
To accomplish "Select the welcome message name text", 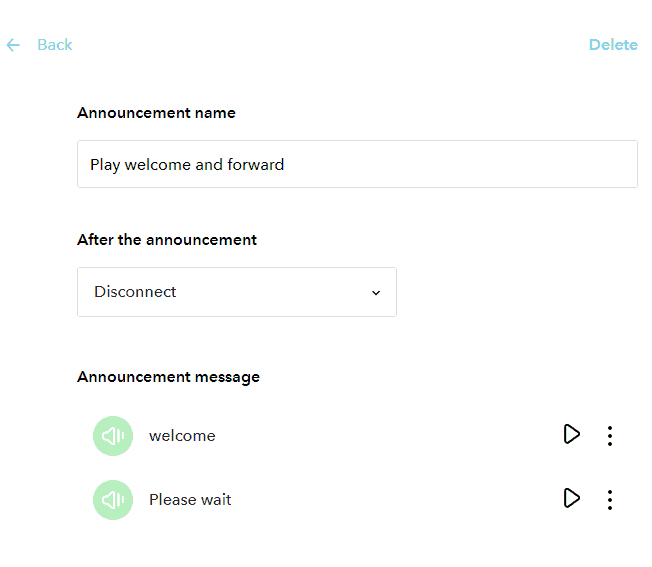I will pyautogui.click(x=182, y=436).
